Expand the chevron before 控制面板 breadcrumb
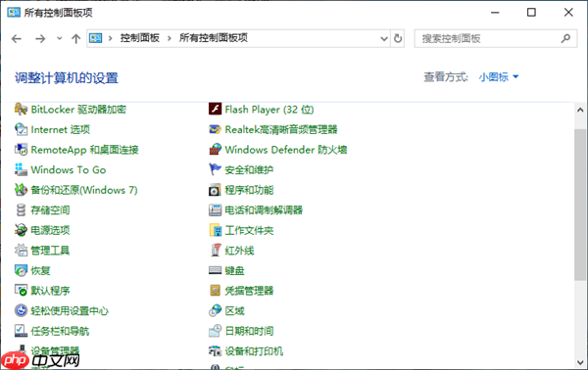The height and width of the screenshot is (370, 588). 110,38
